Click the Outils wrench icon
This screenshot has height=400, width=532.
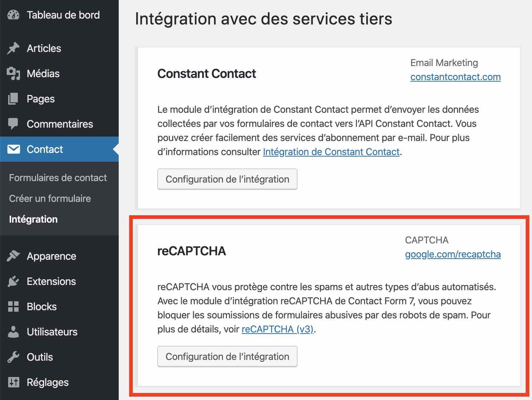[x=13, y=357]
